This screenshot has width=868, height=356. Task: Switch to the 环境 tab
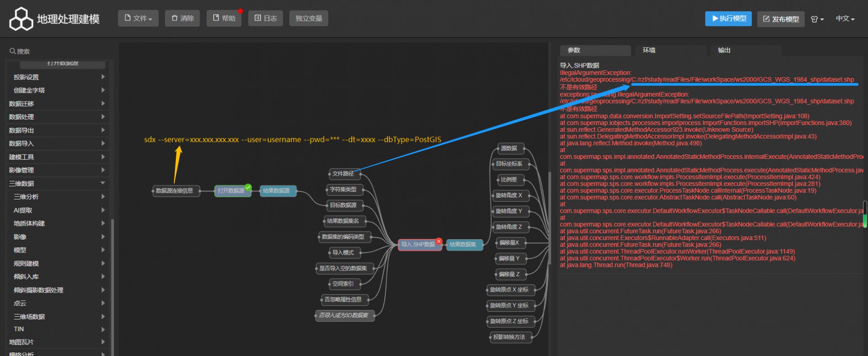coord(649,50)
